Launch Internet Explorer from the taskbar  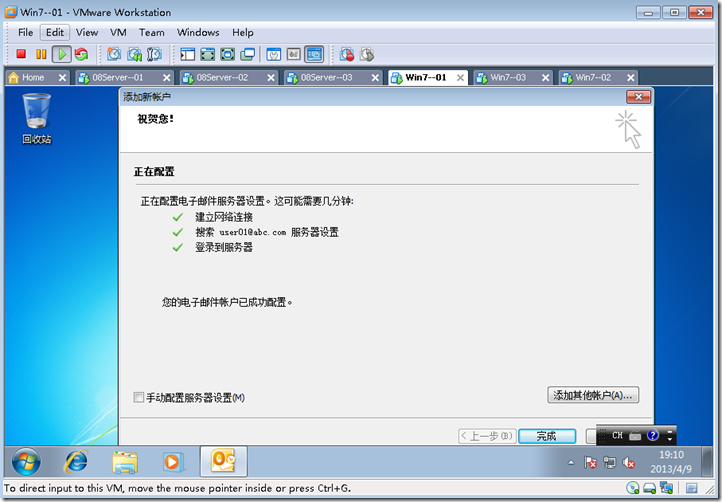(x=76, y=461)
